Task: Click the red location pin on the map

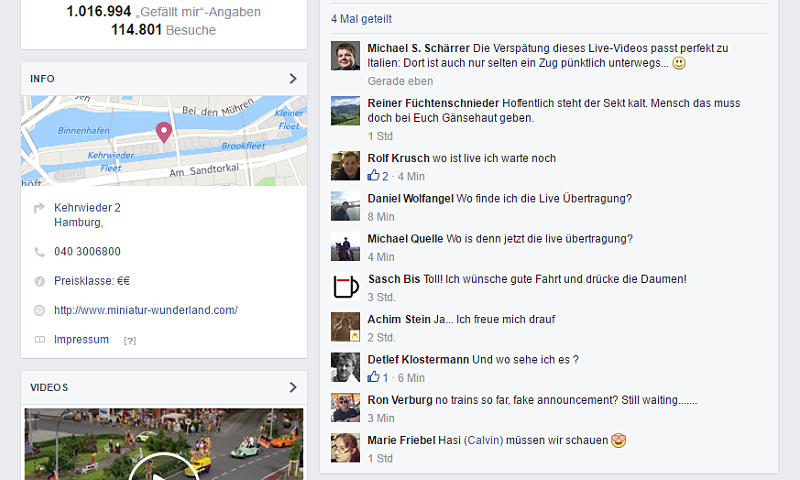Action: tap(164, 133)
